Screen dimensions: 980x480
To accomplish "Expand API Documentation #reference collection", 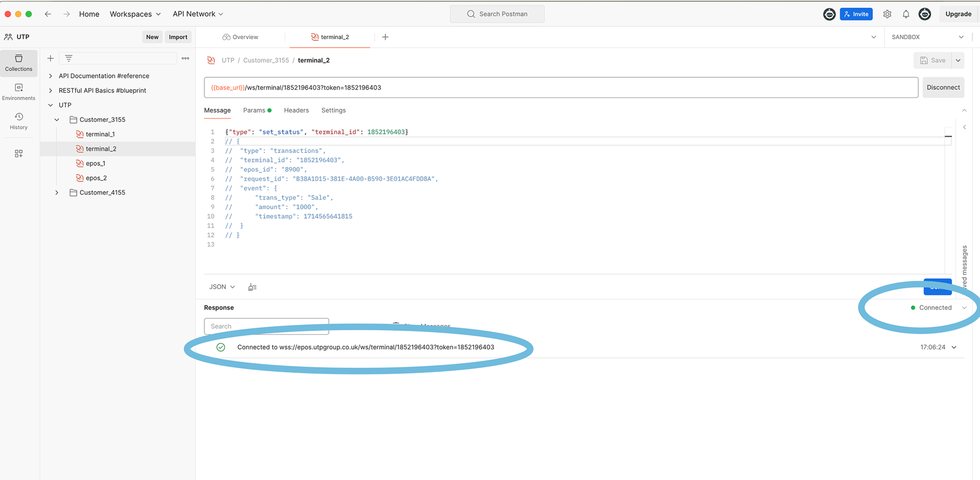I will click(51, 76).
